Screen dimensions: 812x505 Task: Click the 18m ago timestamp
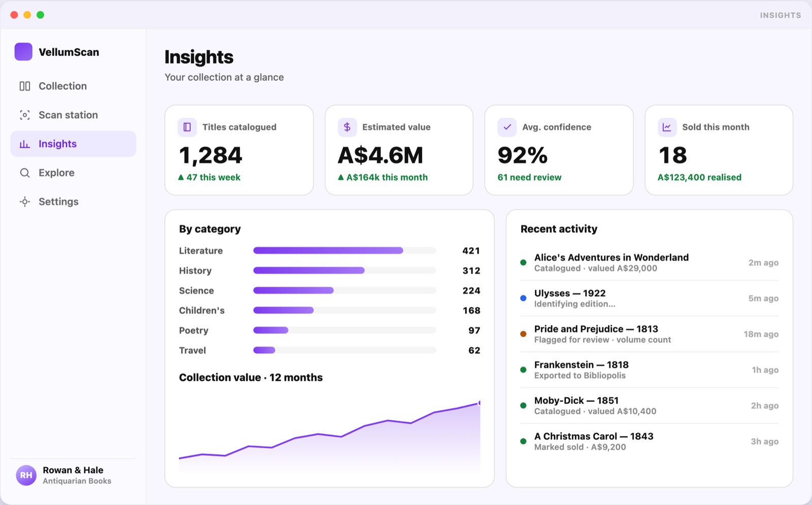point(761,334)
